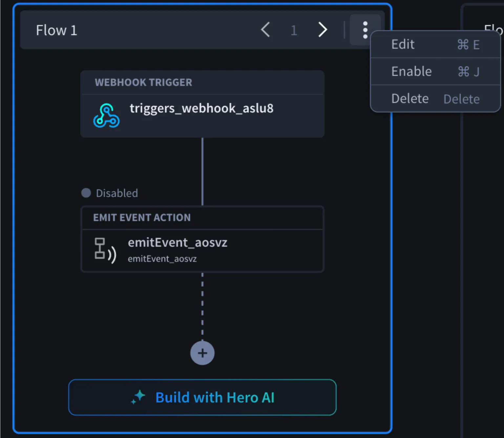Open the three-dot flow options menu
Image resolution: width=504 pixels, height=438 pixels.
click(x=365, y=30)
